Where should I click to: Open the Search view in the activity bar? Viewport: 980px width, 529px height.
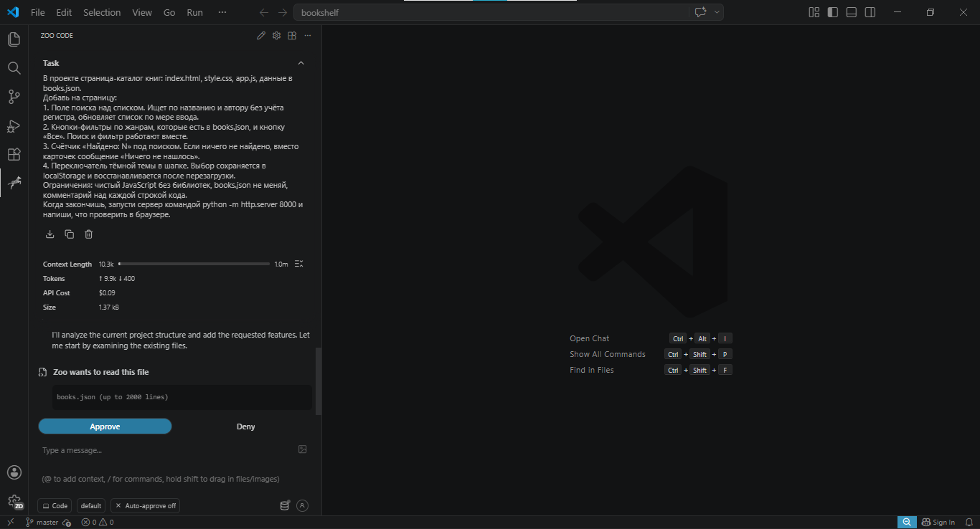[14, 68]
